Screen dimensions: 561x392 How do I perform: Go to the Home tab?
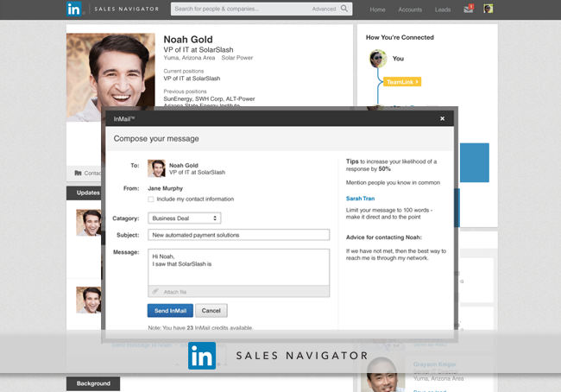point(377,9)
